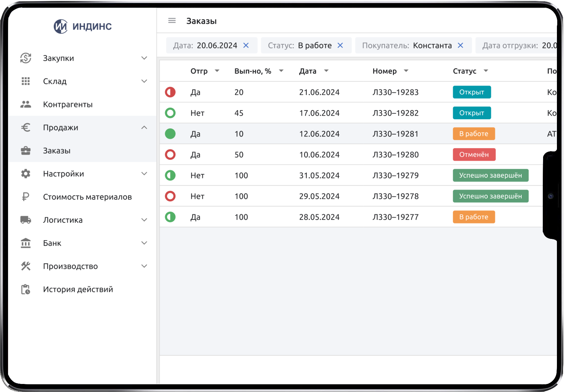Remove the Статус В работе filter

[x=340, y=45]
